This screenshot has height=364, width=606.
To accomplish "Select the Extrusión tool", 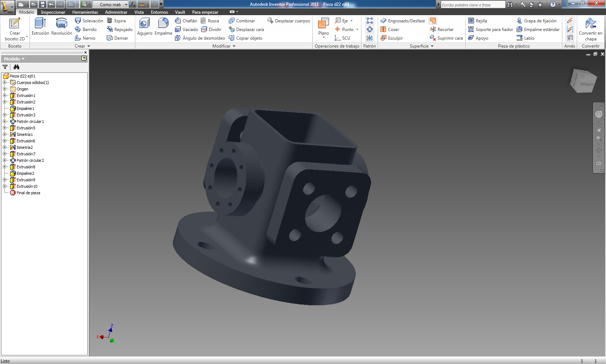I will pos(40,27).
